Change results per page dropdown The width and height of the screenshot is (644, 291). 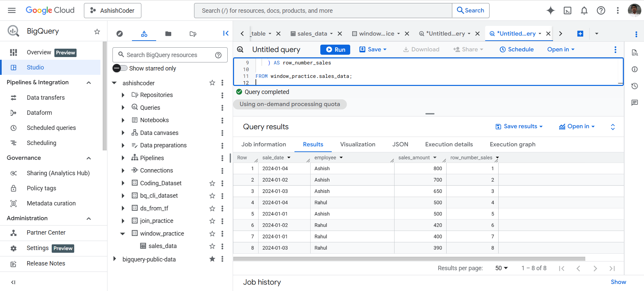pos(502,268)
